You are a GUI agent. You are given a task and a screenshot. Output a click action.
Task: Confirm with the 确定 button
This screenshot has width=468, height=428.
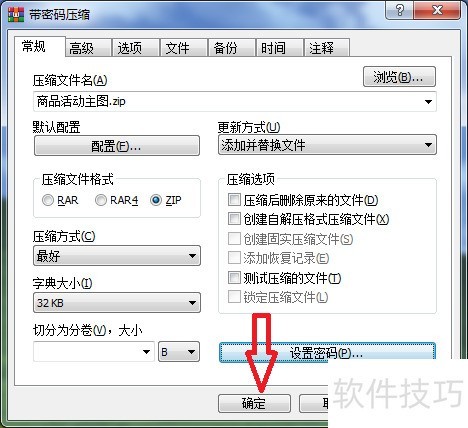click(x=254, y=404)
